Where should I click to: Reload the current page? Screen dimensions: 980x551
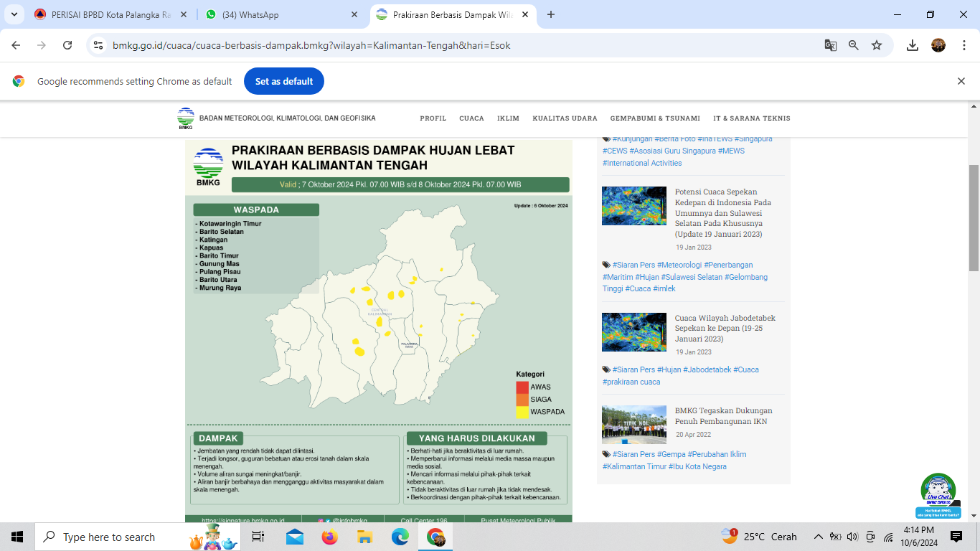click(67, 45)
